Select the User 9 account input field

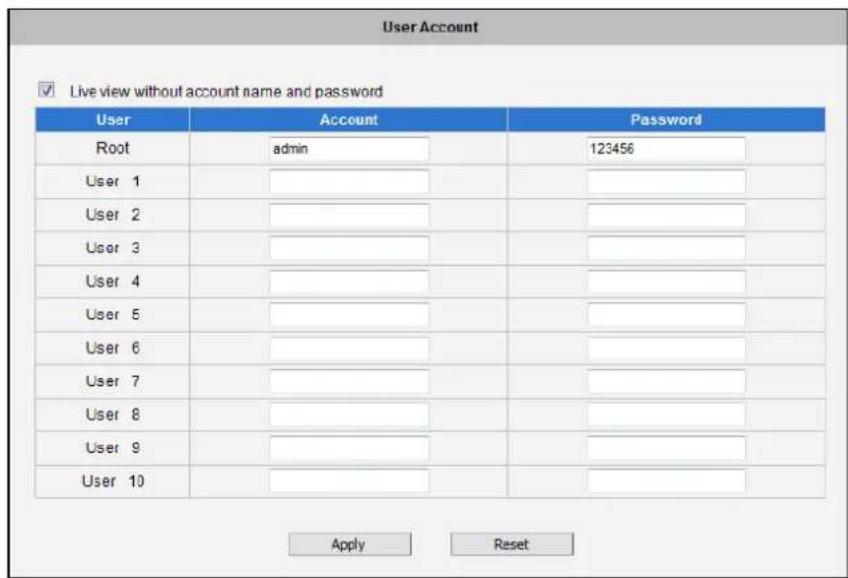[x=349, y=448]
